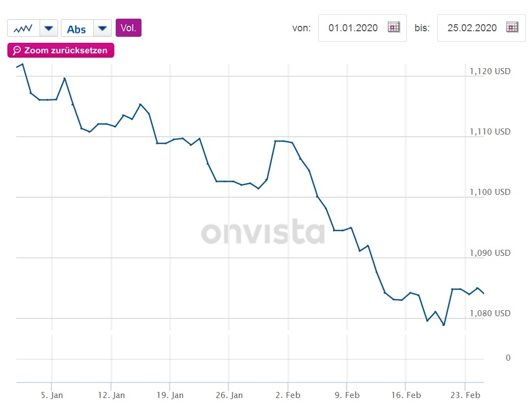Image resolution: width=532 pixels, height=409 pixels.
Task: Click the "2. Feb" x-axis label
Action: coord(289,395)
